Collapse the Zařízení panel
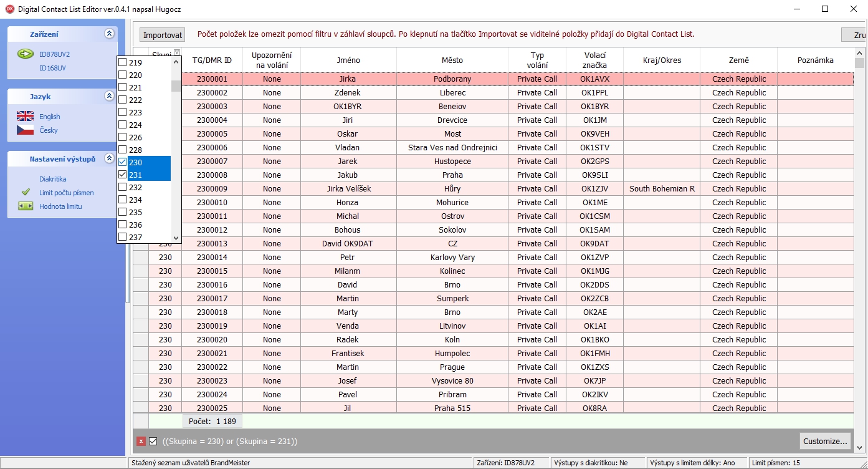Image resolution: width=868 pixels, height=469 pixels. point(109,34)
